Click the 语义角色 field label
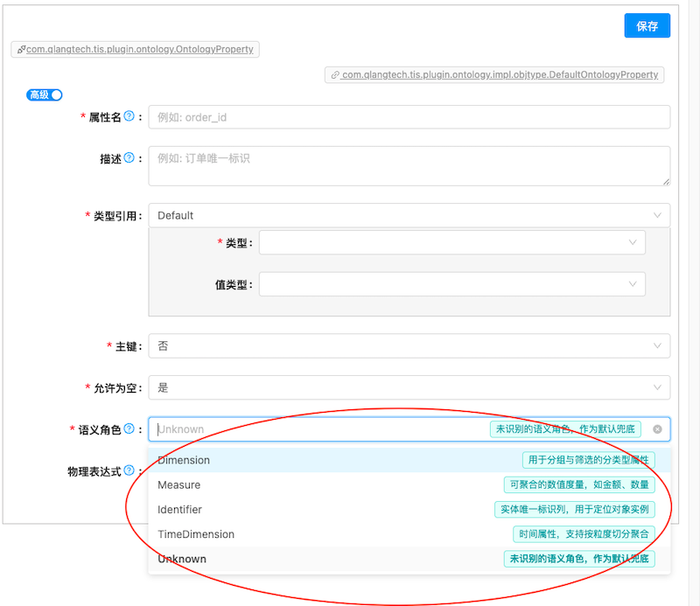 (100, 429)
